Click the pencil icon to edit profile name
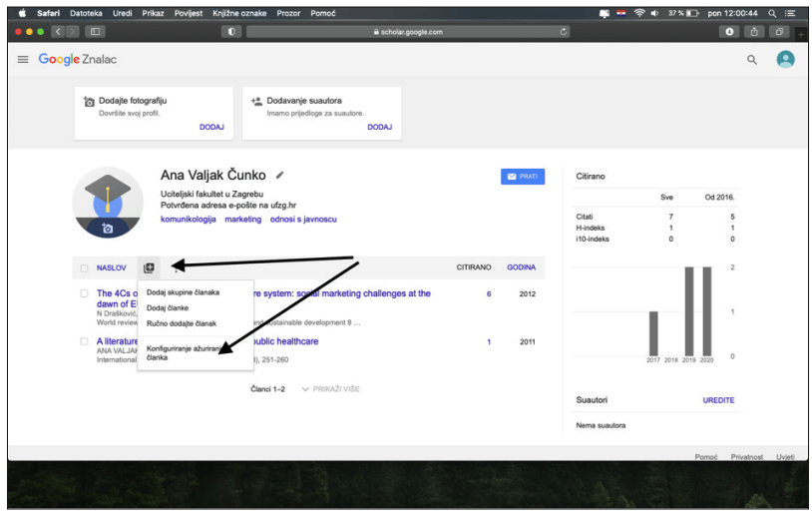The width and height of the screenshot is (812, 518). (280, 176)
